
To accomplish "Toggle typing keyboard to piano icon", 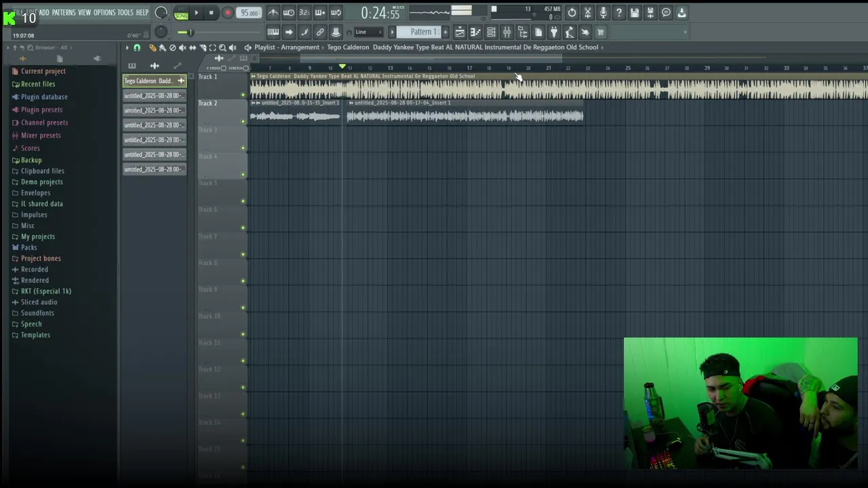I will point(273,32).
